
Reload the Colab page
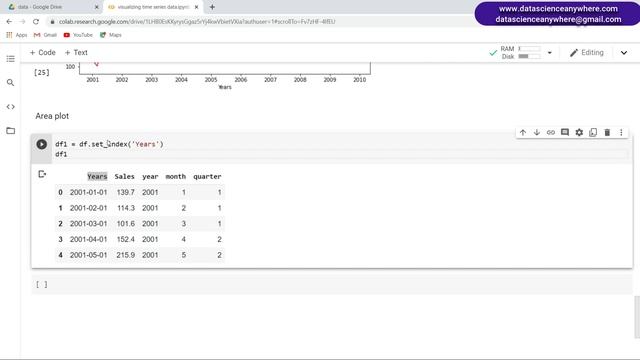[36, 22]
